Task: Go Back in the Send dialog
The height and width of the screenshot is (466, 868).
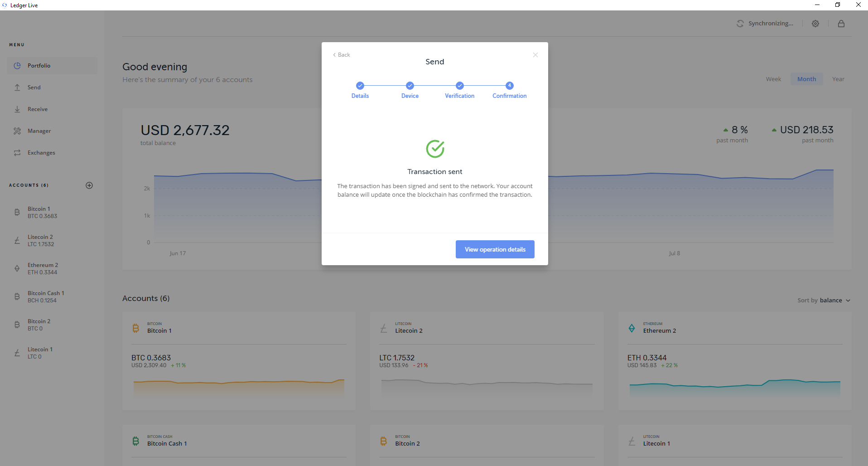Action: coord(342,55)
